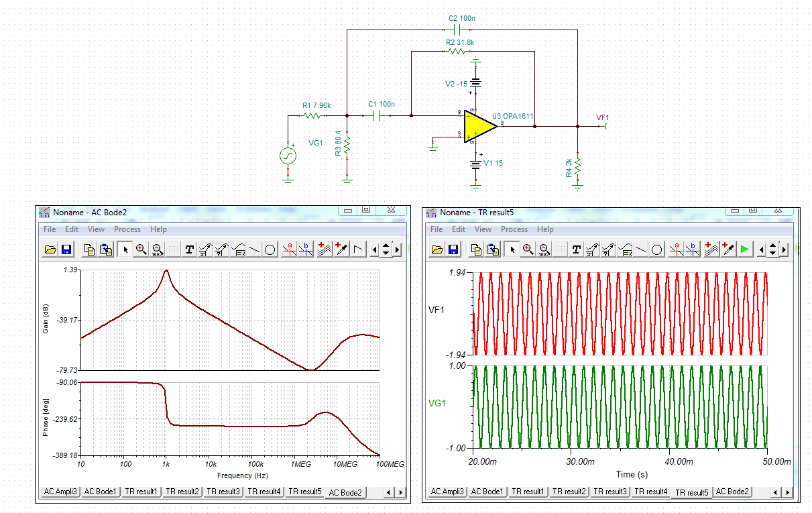
Task: Save icon in TR result5 window
Action: [453, 249]
